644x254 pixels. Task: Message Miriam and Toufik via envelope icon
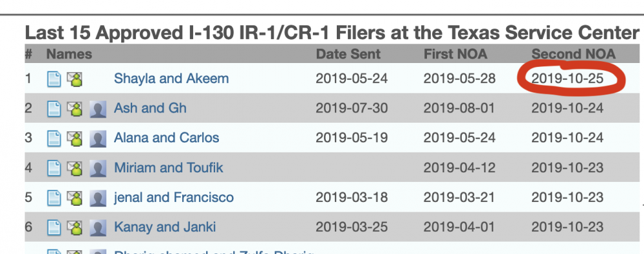[x=75, y=168]
